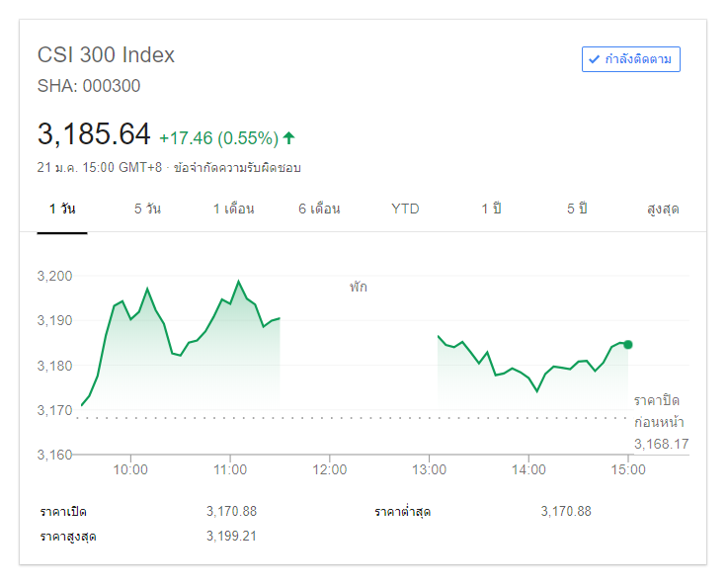Select the 1 วัน tab
This screenshot has height=586, width=728.
click(62, 209)
